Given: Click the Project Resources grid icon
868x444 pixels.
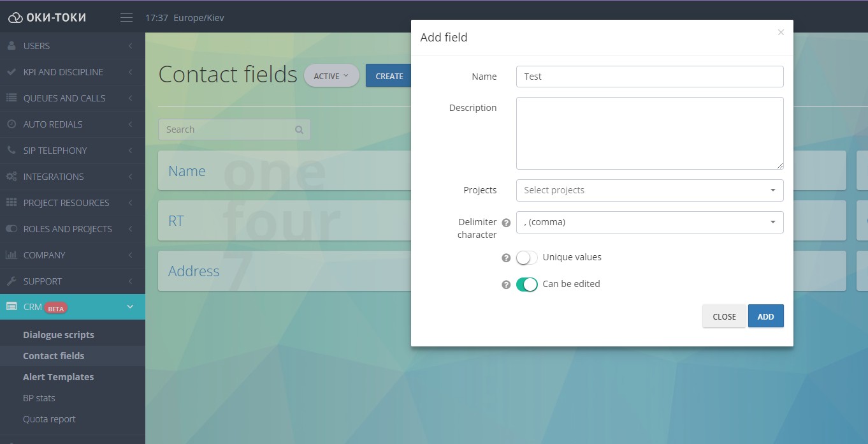Looking at the screenshot, I should coord(11,203).
